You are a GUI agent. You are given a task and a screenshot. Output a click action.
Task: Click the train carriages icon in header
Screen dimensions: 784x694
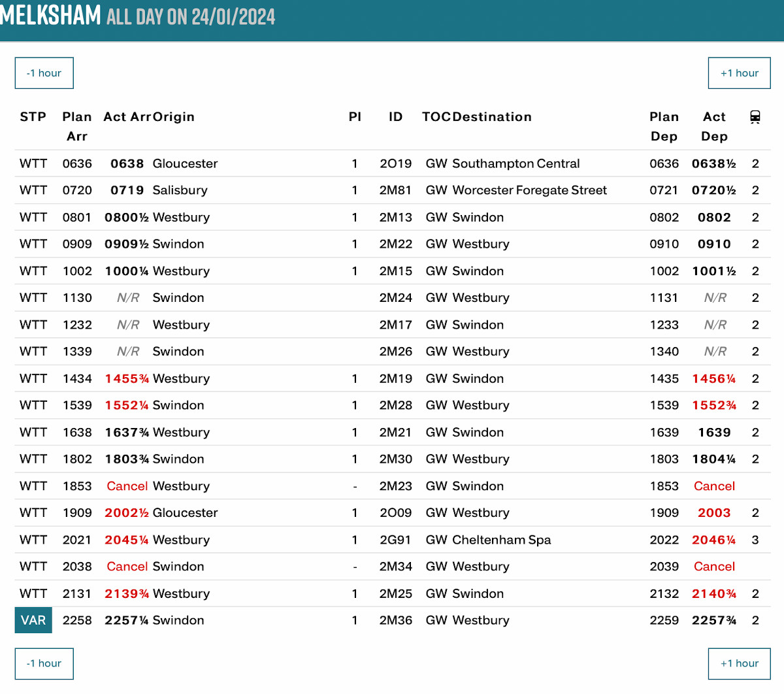[755, 117]
